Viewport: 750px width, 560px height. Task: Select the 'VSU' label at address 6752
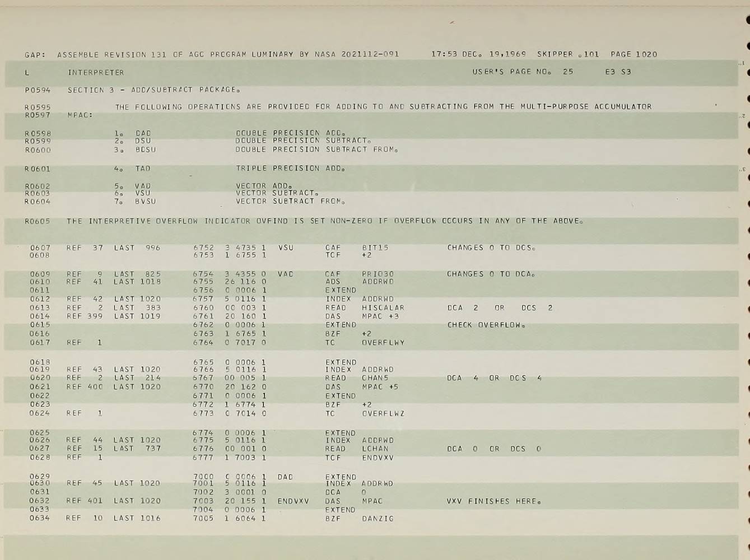[x=286, y=248]
